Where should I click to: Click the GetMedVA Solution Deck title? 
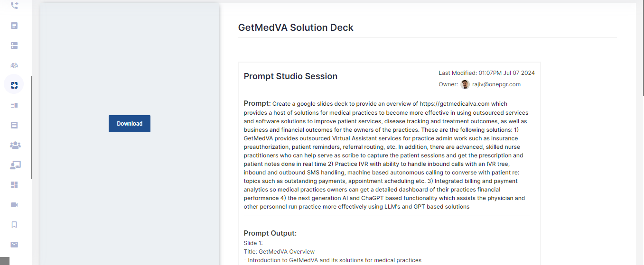pyautogui.click(x=296, y=27)
